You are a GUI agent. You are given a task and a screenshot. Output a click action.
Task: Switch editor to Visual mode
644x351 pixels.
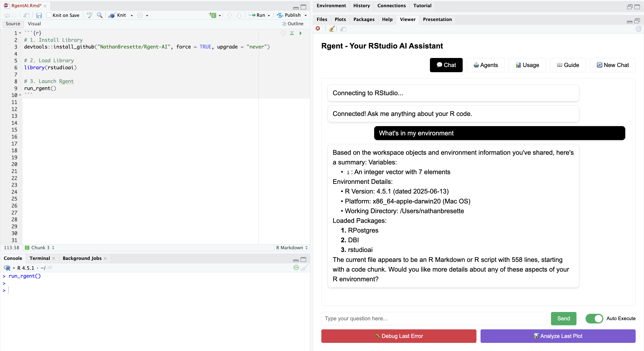pyautogui.click(x=34, y=24)
